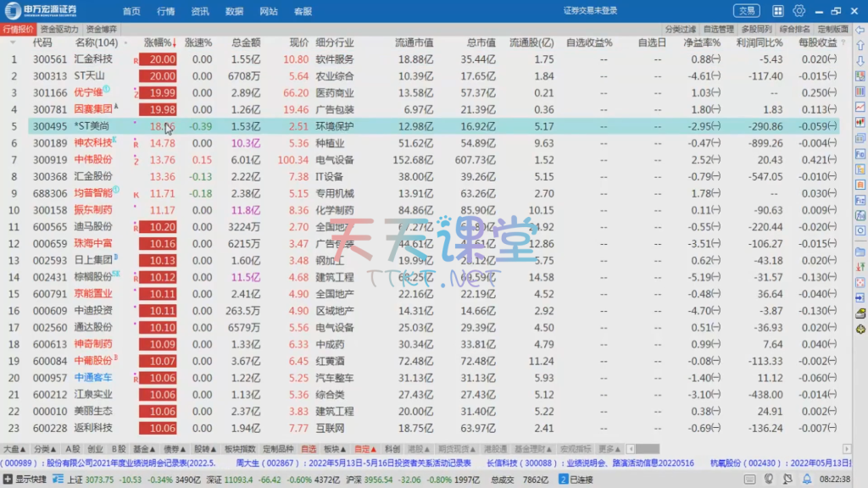Sort by 涨幅% column header
This screenshot has width=868, height=488.
[x=158, y=42]
